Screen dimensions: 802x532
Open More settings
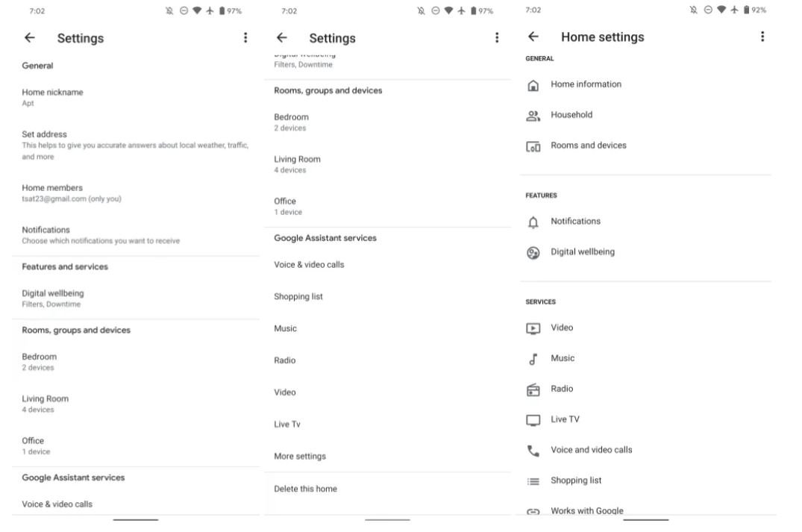click(x=300, y=457)
